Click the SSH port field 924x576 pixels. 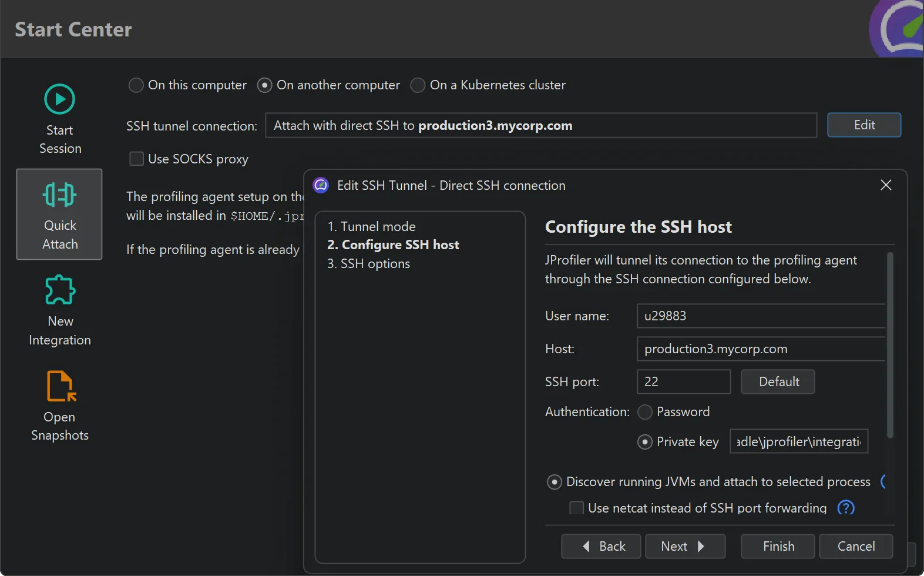(684, 382)
